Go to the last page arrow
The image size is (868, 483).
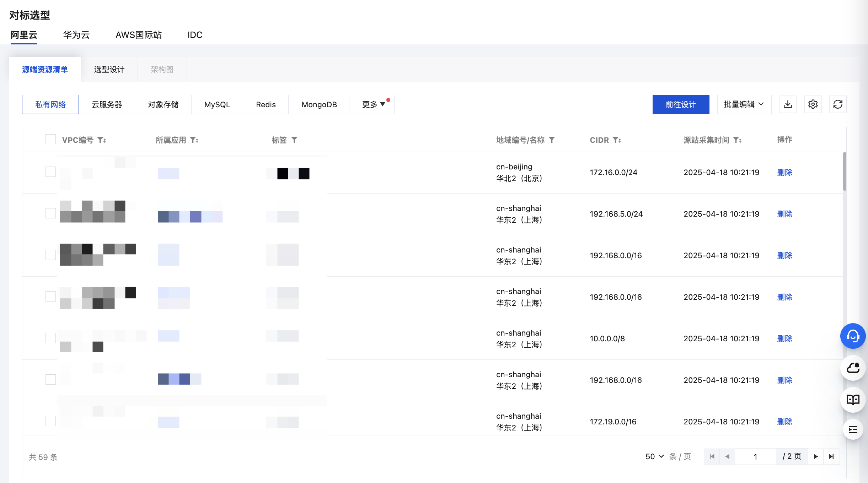831,457
